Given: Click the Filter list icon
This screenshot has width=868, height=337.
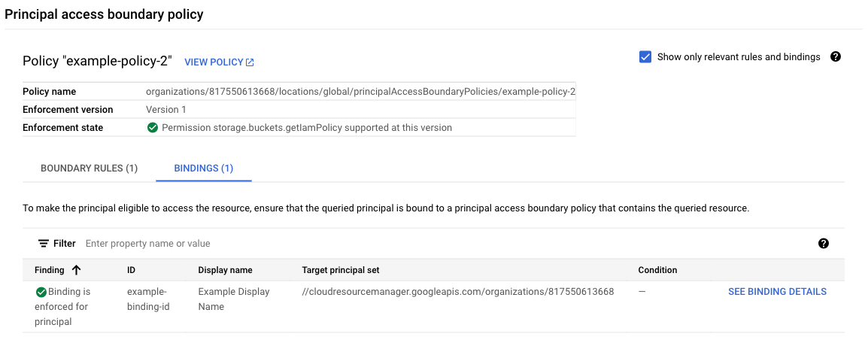Looking at the screenshot, I should (x=44, y=244).
